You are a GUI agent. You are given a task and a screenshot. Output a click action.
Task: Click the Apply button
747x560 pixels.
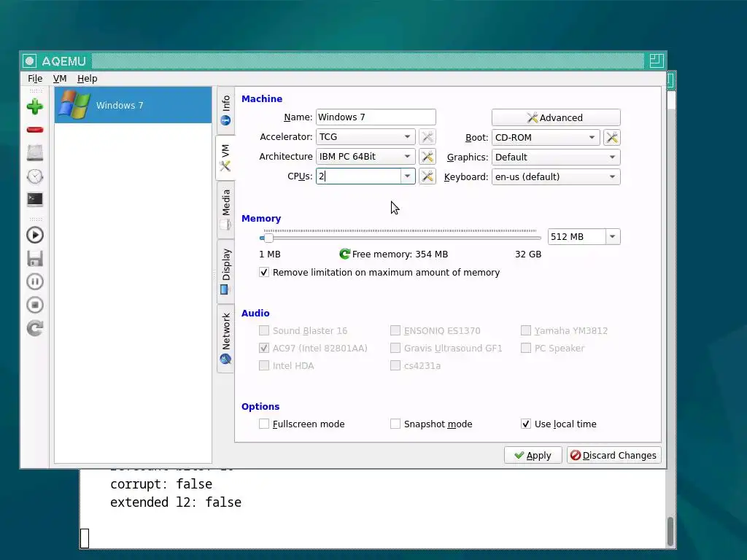[533, 455]
